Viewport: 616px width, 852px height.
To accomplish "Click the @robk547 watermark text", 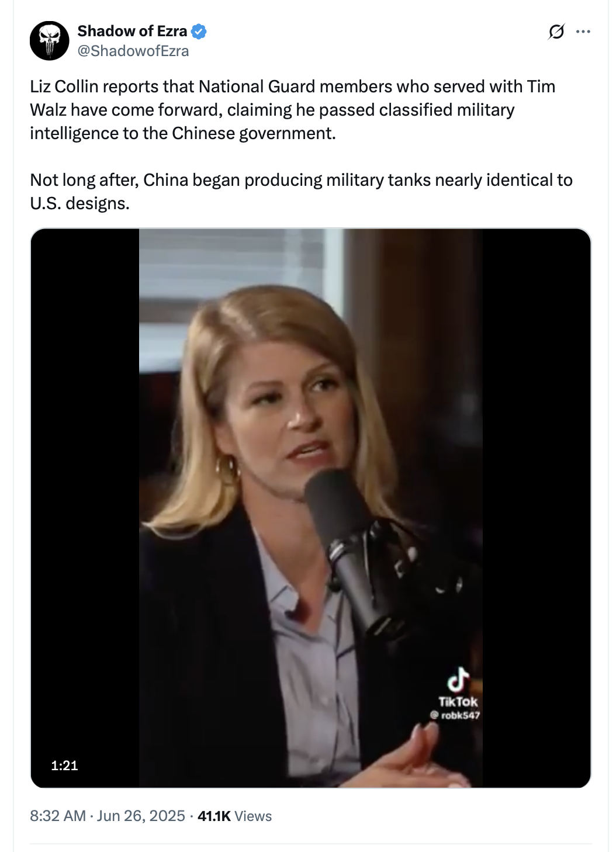I will point(455,715).
